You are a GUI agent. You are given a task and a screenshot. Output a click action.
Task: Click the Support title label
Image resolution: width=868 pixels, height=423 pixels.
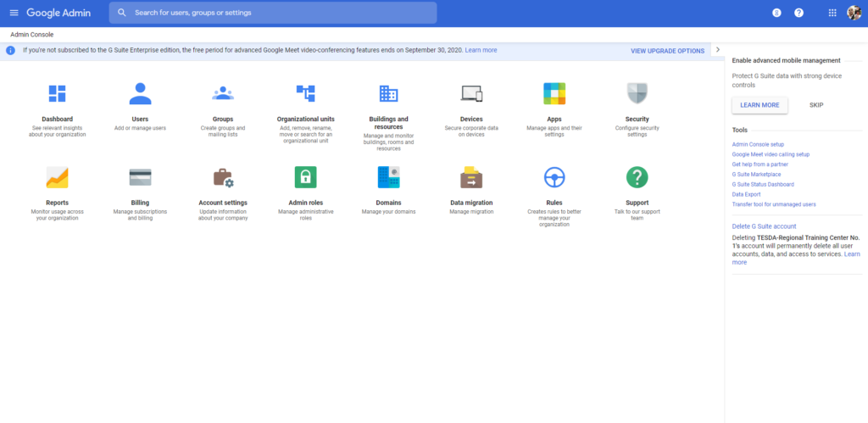[637, 203]
